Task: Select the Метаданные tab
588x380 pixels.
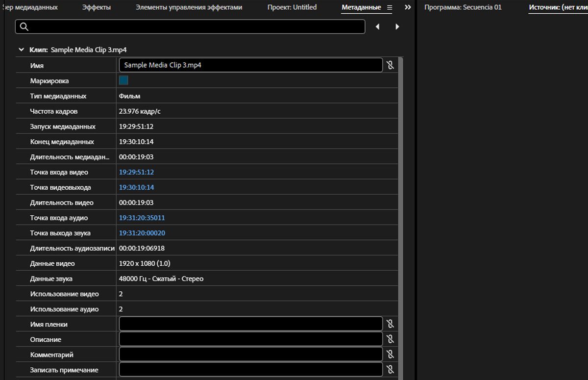Action: [x=361, y=7]
